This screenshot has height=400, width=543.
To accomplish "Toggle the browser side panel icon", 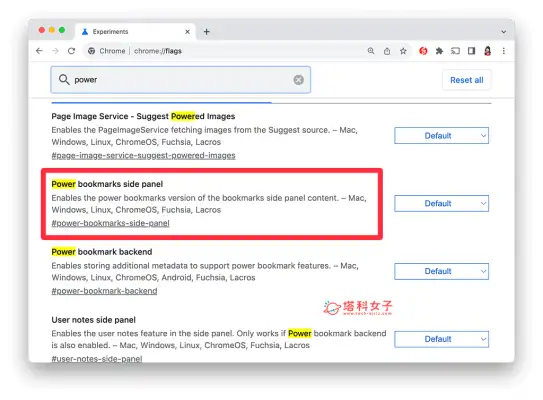I will coord(471,51).
